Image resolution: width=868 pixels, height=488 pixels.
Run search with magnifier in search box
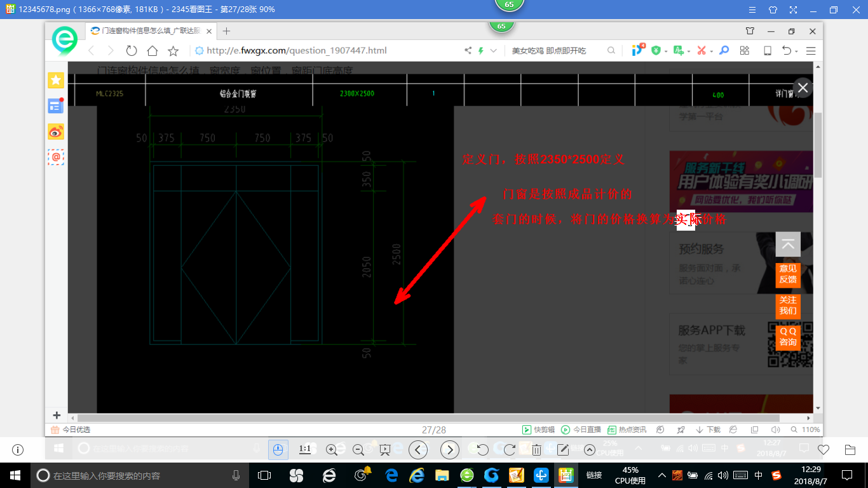point(611,51)
